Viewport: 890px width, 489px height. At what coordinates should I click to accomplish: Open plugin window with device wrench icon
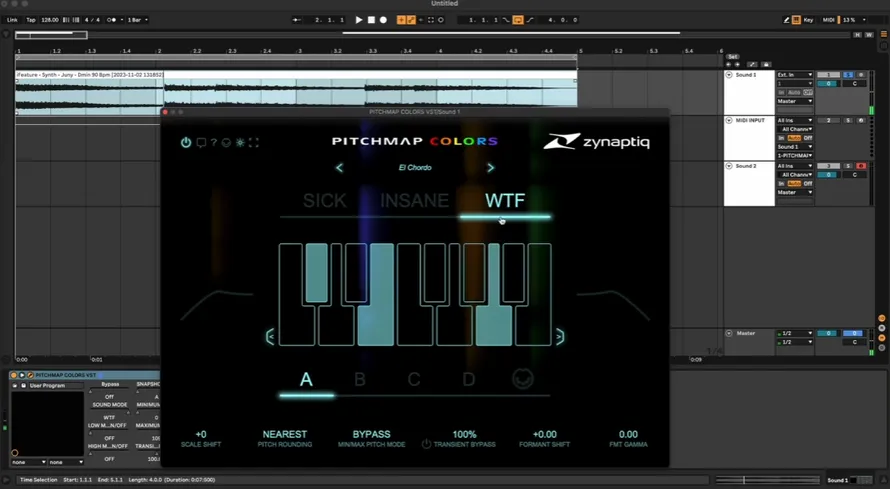pos(31,375)
